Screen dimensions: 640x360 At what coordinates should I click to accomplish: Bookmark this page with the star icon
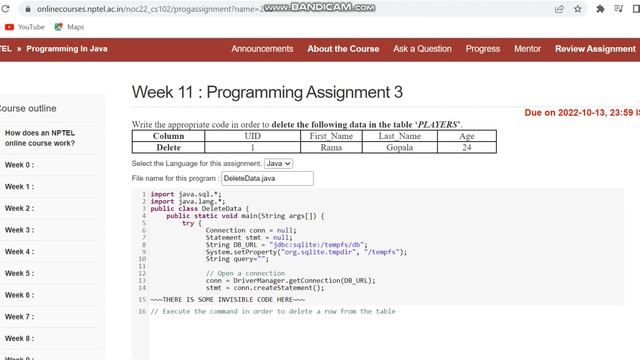pyautogui.click(x=578, y=9)
